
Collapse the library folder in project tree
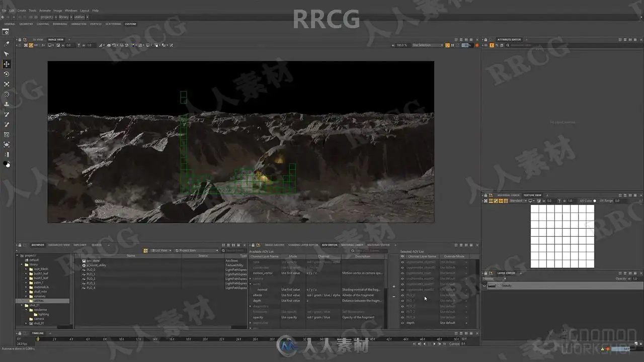[22, 264]
